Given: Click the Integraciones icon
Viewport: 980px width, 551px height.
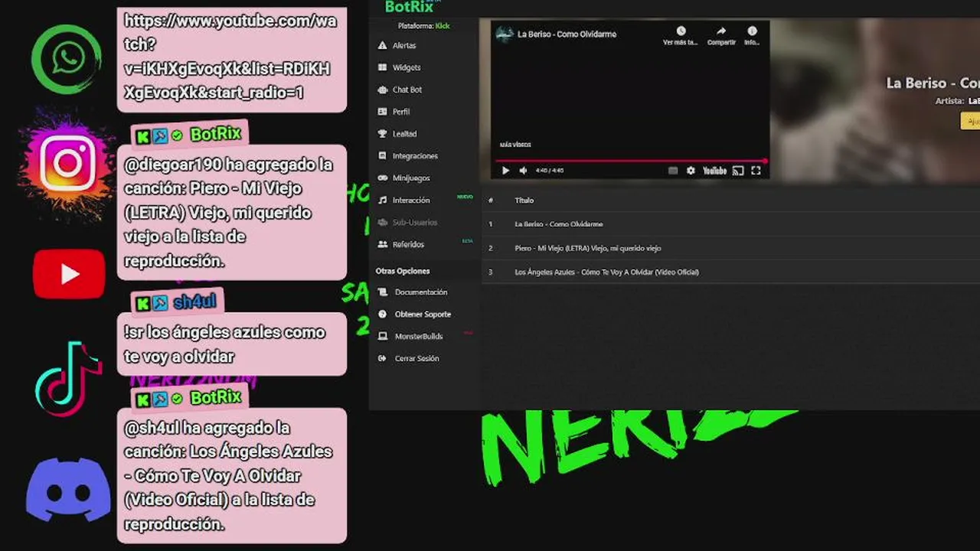Looking at the screenshot, I should coord(383,156).
